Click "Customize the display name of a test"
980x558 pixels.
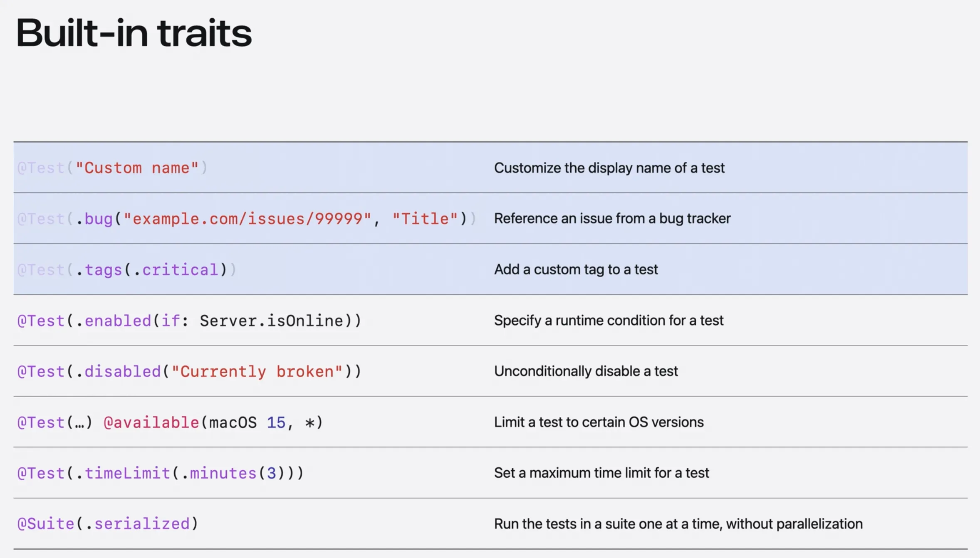click(609, 168)
